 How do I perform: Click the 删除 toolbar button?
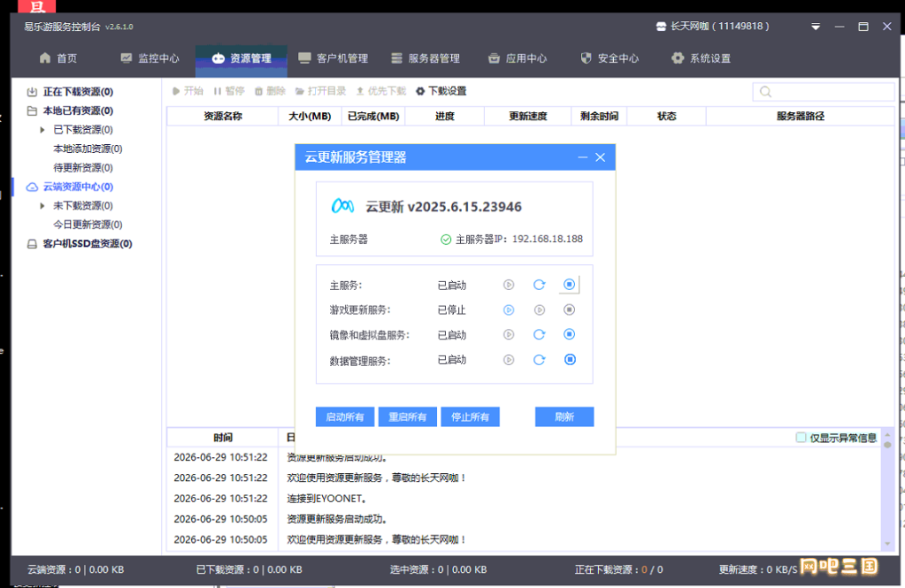[270, 91]
